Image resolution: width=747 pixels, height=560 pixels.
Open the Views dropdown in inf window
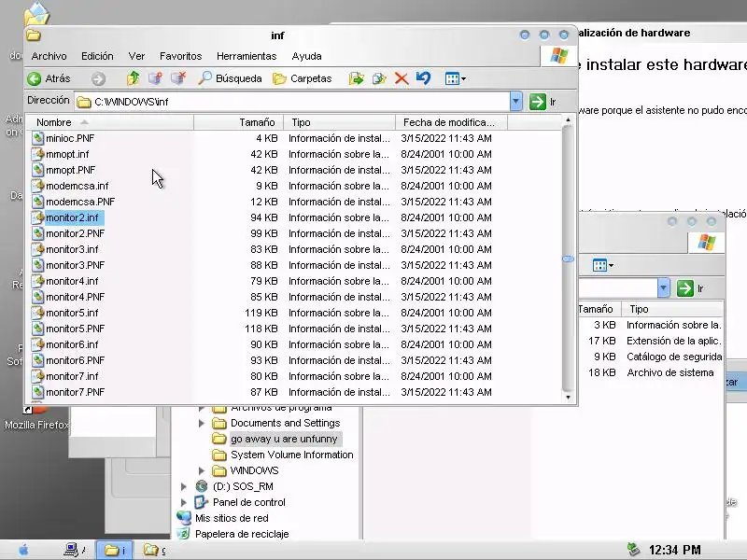coord(455,78)
